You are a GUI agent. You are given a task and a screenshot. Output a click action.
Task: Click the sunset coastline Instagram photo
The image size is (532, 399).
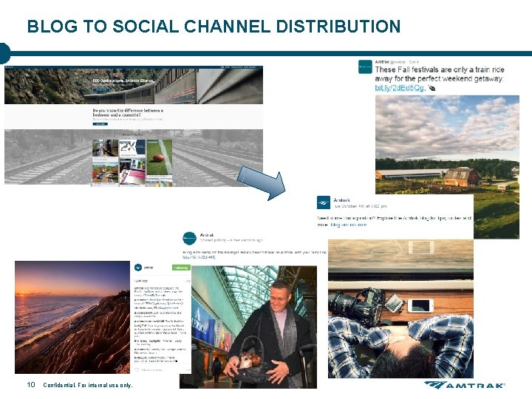point(72,317)
